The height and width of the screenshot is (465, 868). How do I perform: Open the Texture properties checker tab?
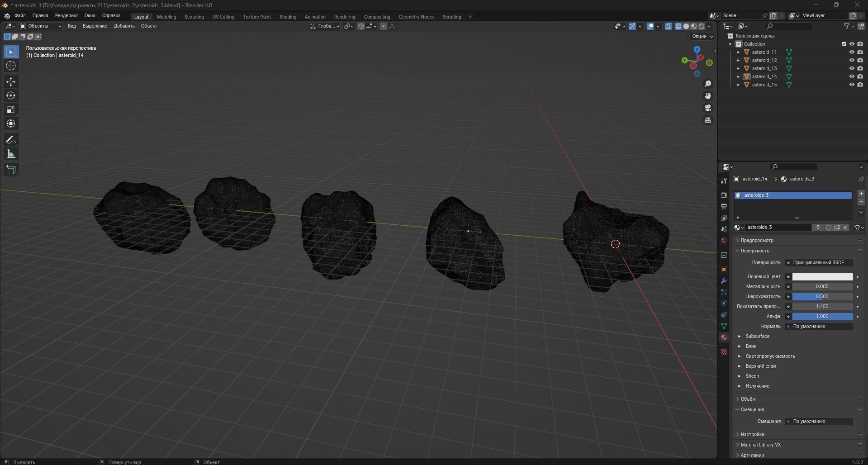click(x=724, y=351)
